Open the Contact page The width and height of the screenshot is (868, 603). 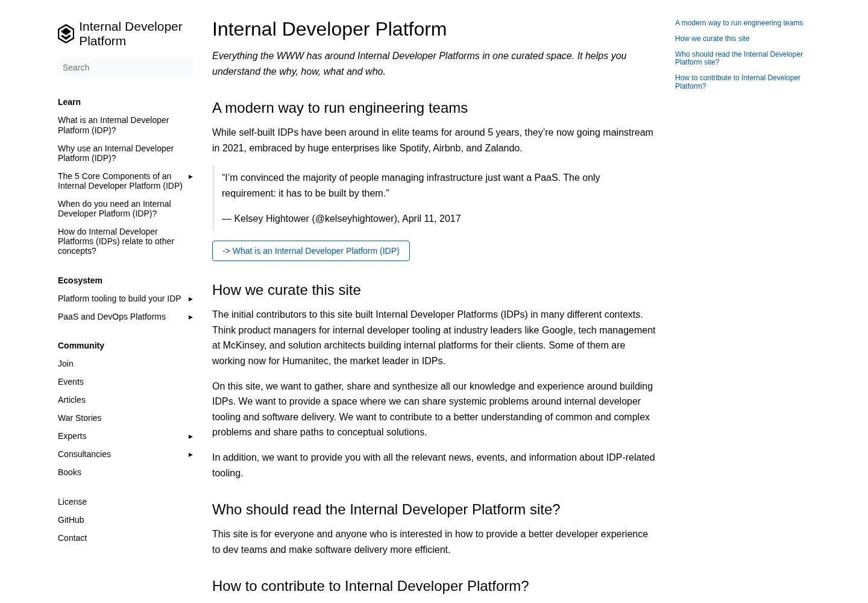[72, 538]
